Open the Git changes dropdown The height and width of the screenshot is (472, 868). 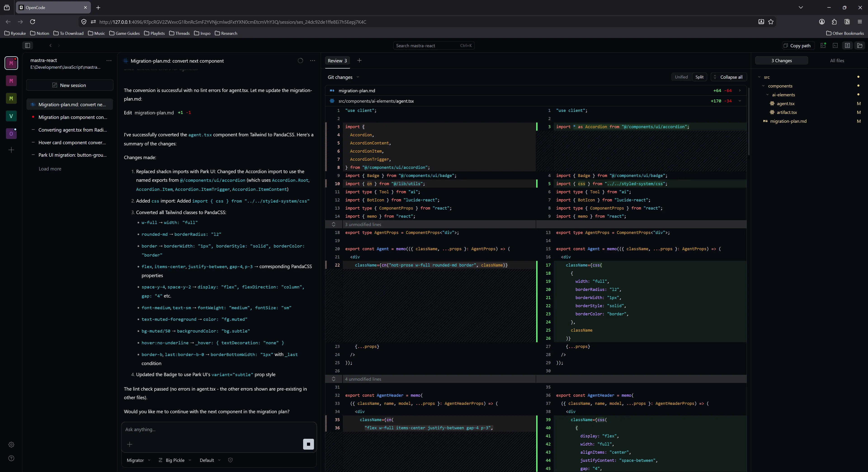343,77
